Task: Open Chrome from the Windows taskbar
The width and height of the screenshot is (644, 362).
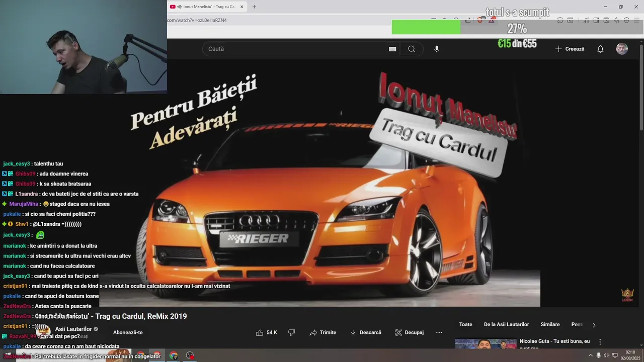Action: [174, 355]
